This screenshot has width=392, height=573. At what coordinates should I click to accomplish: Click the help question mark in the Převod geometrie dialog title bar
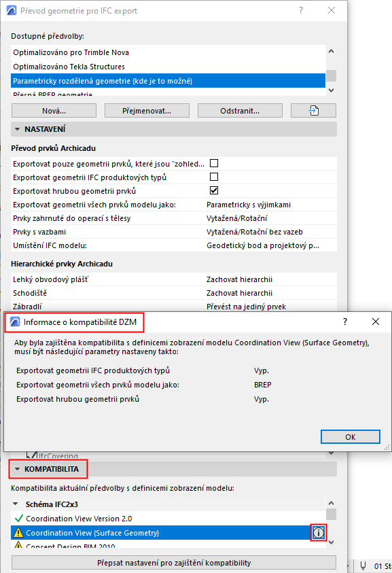tap(301, 11)
